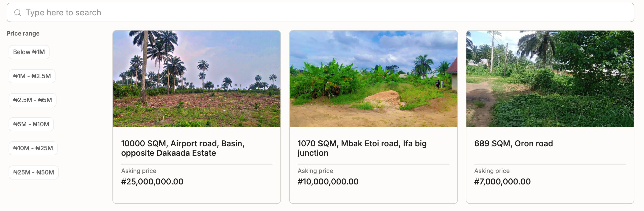
Task: Toggle the ₦2.5M - ₦5M price range
Action: tap(32, 100)
